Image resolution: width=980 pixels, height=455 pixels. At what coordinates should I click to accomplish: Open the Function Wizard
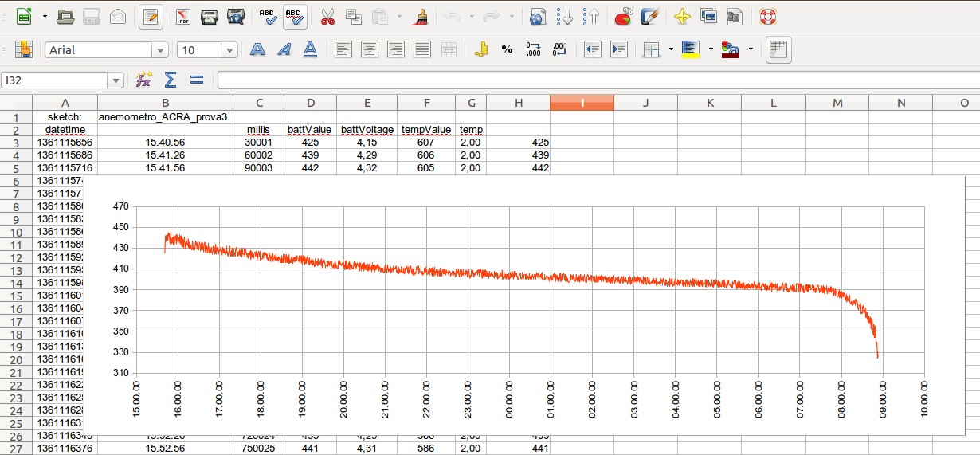[144, 80]
